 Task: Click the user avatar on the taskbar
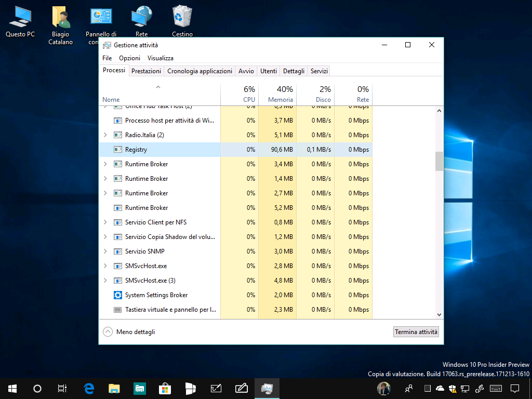[384, 389]
